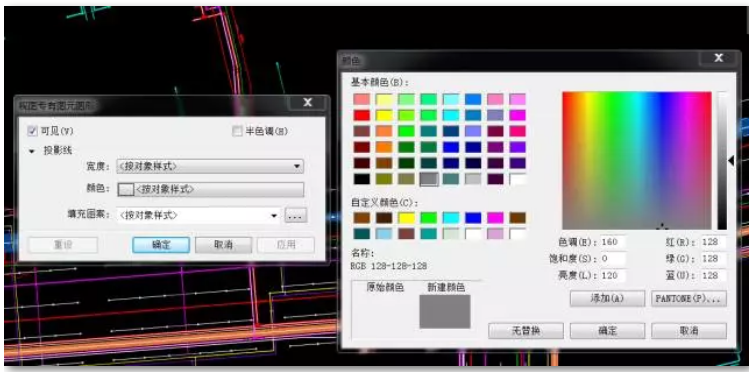The height and width of the screenshot is (372, 754).
Task: Close the color dialog with X
Action: point(719,58)
